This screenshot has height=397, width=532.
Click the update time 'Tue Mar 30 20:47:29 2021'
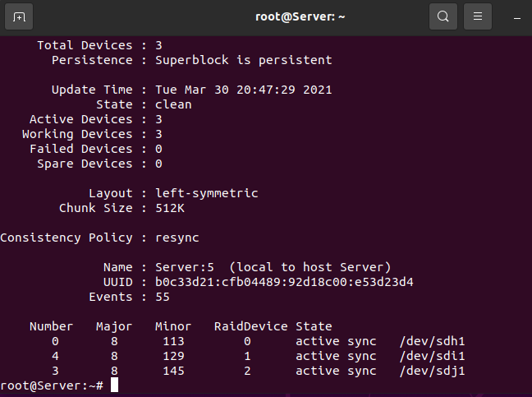[244, 90]
